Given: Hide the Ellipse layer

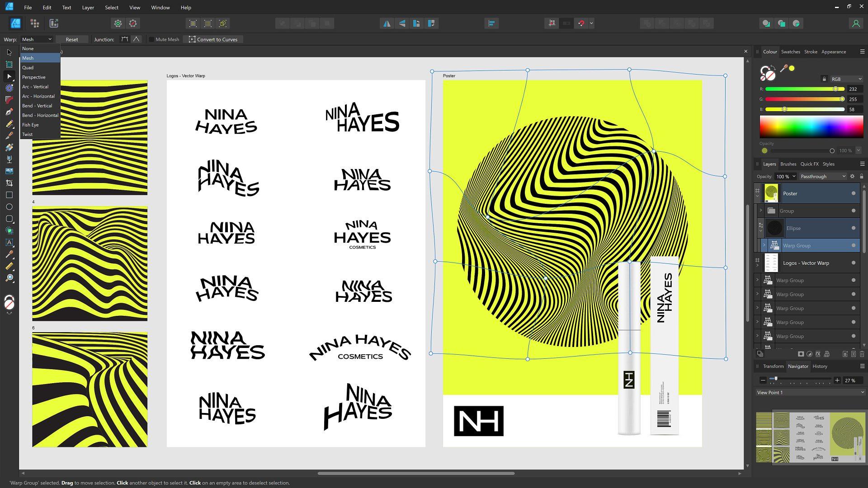Looking at the screenshot, I should tap(853, 228).
